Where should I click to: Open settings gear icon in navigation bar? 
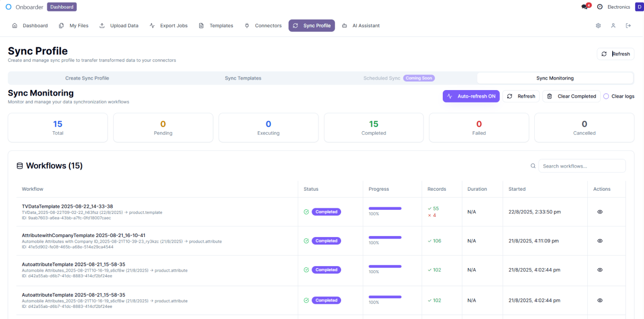tap(598, 26)
